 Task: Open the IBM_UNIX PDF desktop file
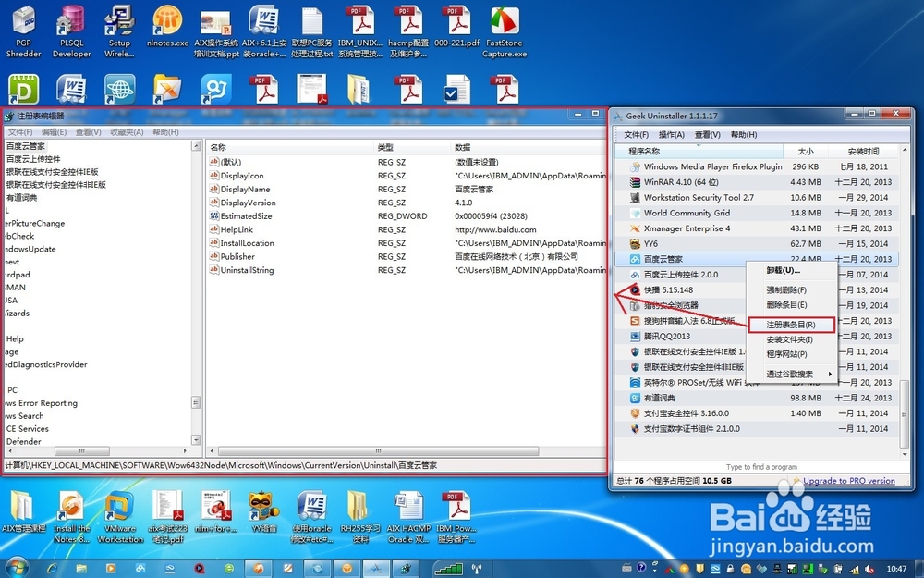(x=360, y=32)
